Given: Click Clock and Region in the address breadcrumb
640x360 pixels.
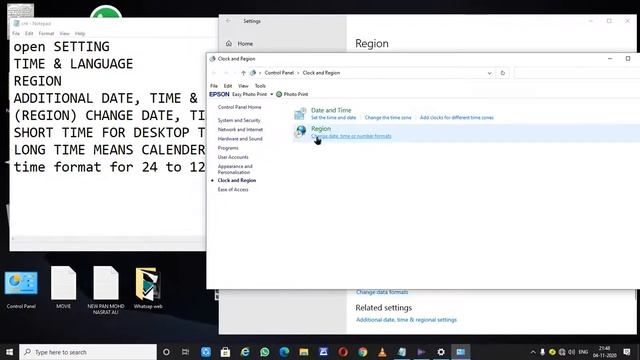Looking at the screenshot, I should [321, 73].
